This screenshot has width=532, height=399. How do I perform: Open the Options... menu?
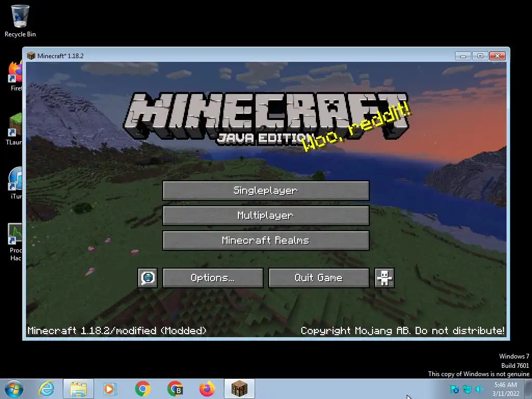click(212, 278)
